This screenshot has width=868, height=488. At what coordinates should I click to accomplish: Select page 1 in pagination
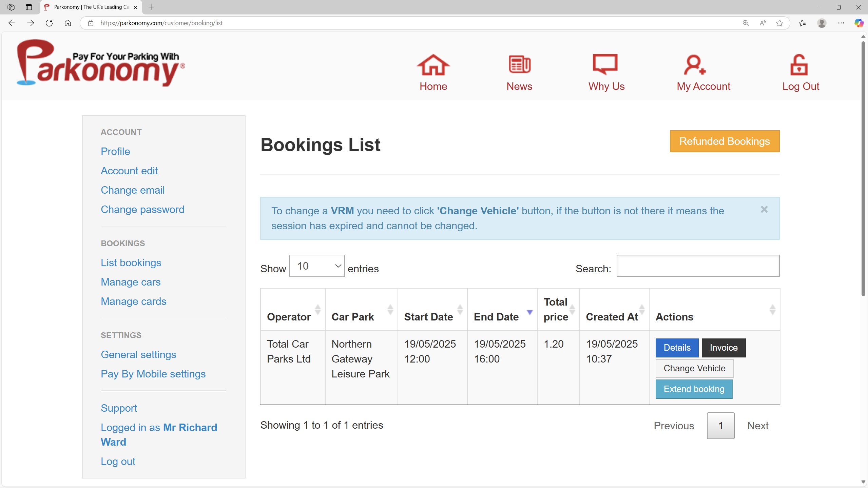tap(720, 426)
